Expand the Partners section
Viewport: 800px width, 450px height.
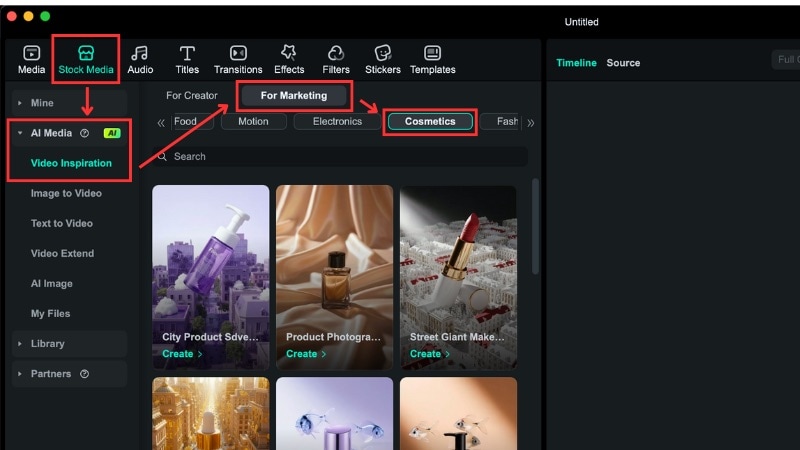tap(19, 374)
